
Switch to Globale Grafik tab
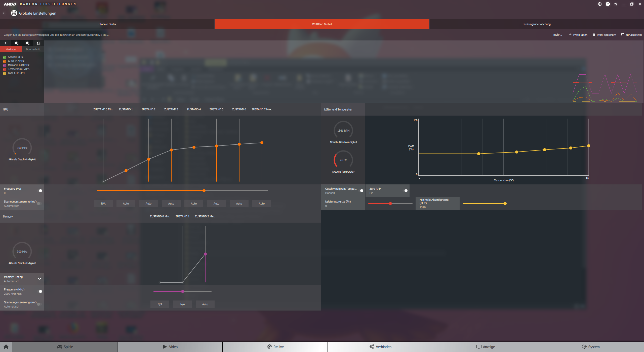pyautogui.click(x=107, y=24)
